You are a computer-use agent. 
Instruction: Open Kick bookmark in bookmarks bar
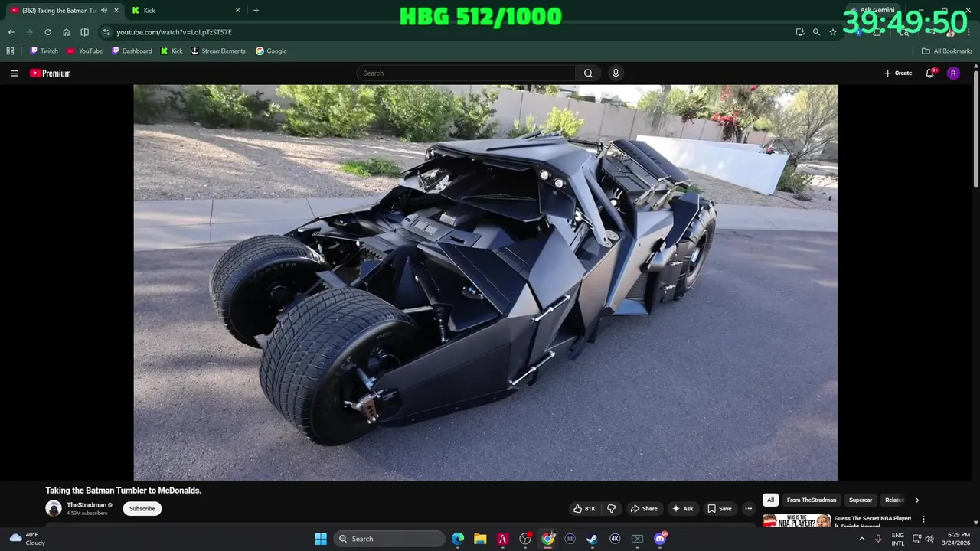171,51
